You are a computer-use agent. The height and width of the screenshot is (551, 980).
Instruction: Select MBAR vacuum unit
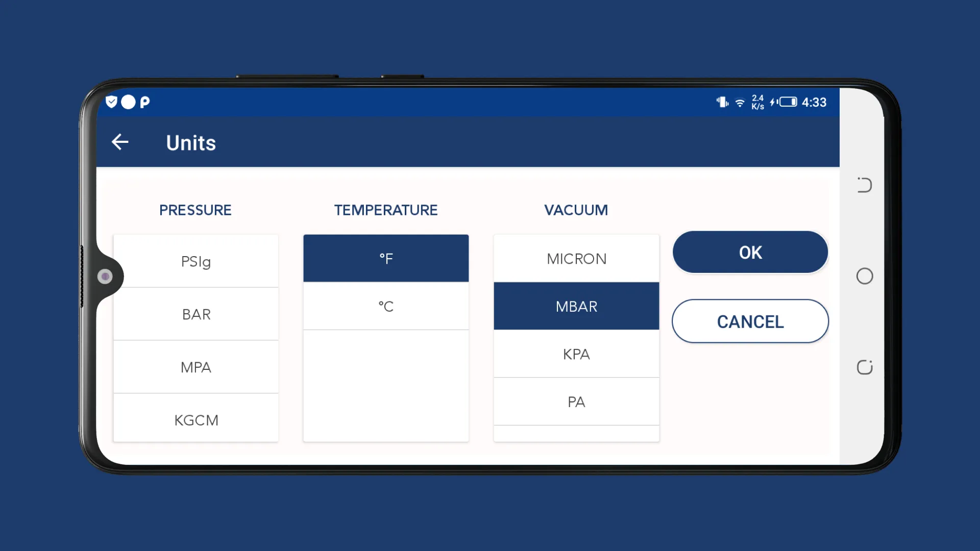(576, 306)
